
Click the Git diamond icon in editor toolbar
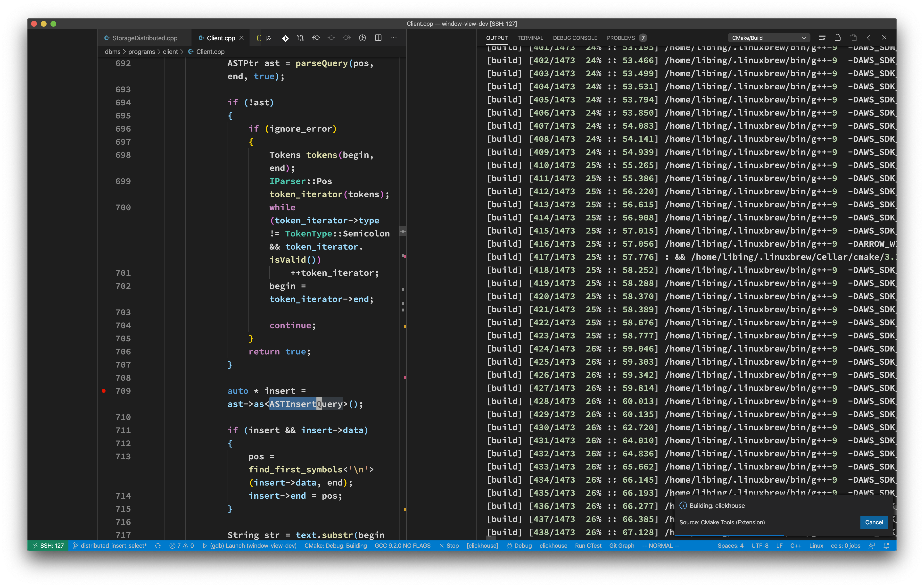285,38
